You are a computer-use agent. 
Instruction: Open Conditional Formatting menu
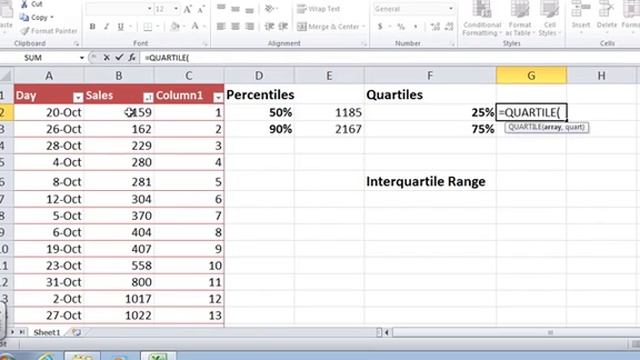(x=482, y=18)
